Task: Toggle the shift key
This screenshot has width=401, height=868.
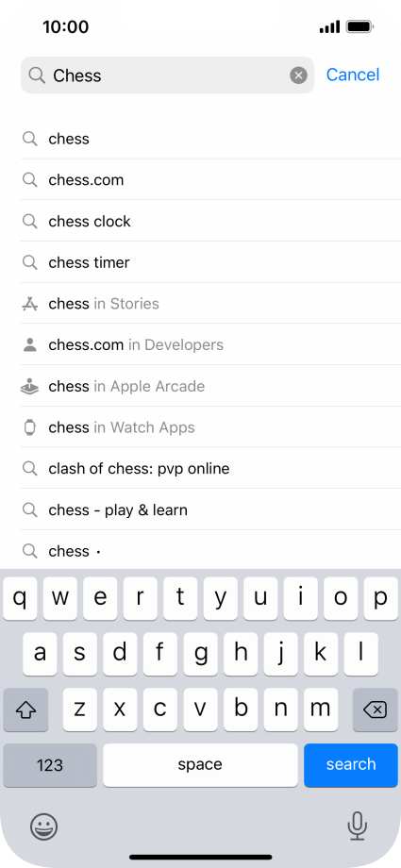Action: click(25, 709)
